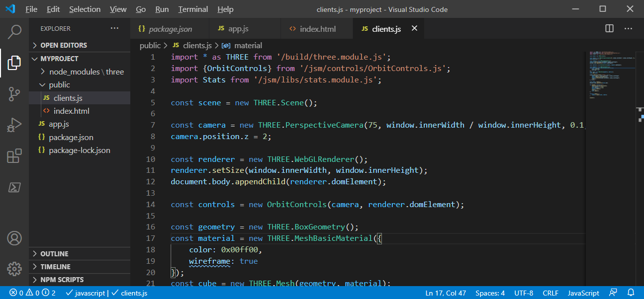Open the Extensions view
This screenshot has width=644, height=299.
[x=14, y=156]
